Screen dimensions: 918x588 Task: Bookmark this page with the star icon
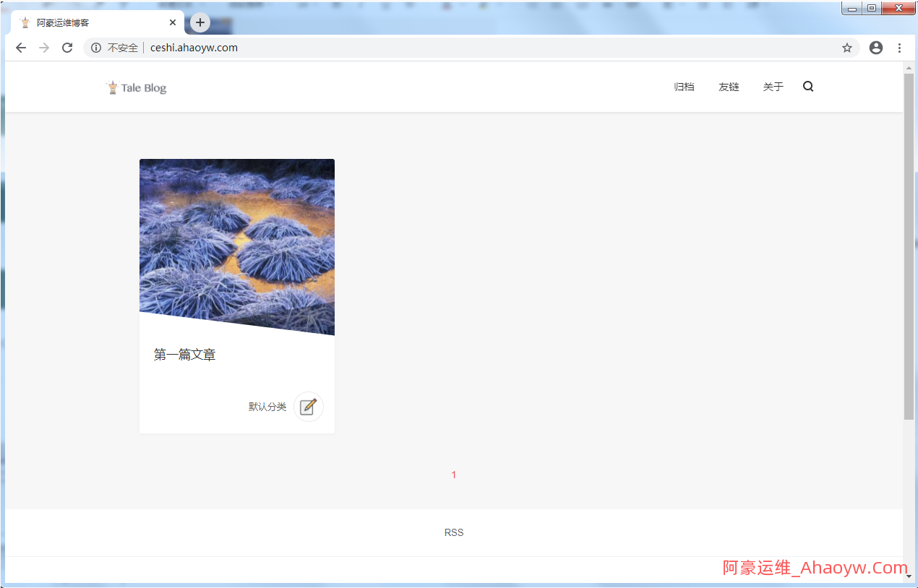847,48
